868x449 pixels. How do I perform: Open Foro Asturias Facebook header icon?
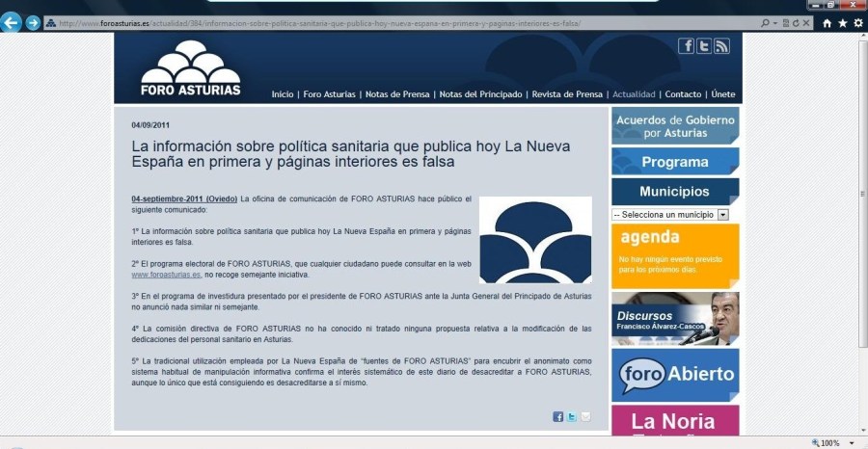click(686, 46)
